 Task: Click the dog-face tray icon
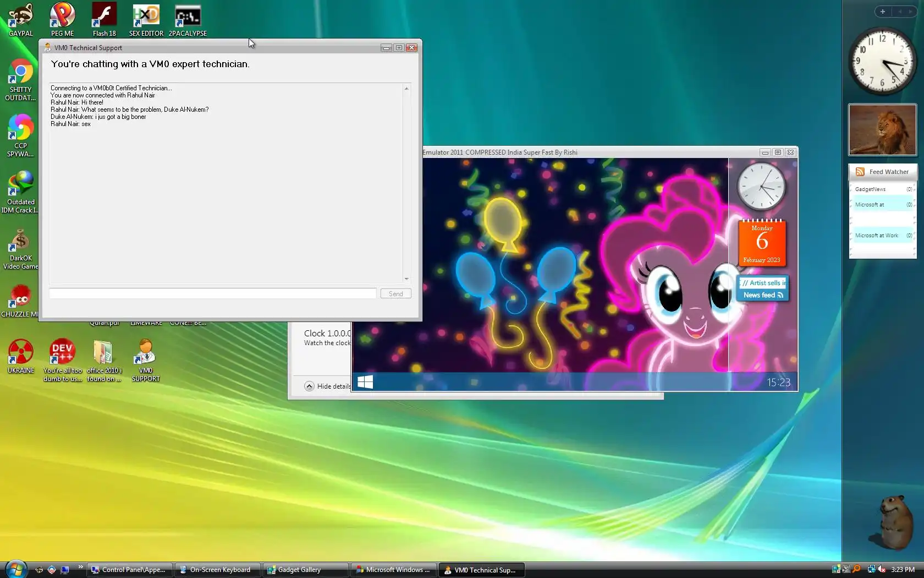[846, 569]
